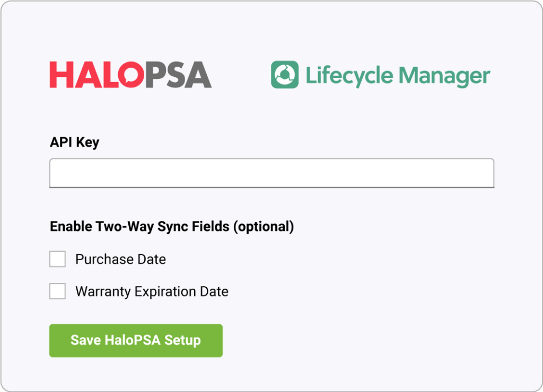543x392 pixels.
Task: Select the Lifecycle Manager branding area
Action: tap(381, 75)
